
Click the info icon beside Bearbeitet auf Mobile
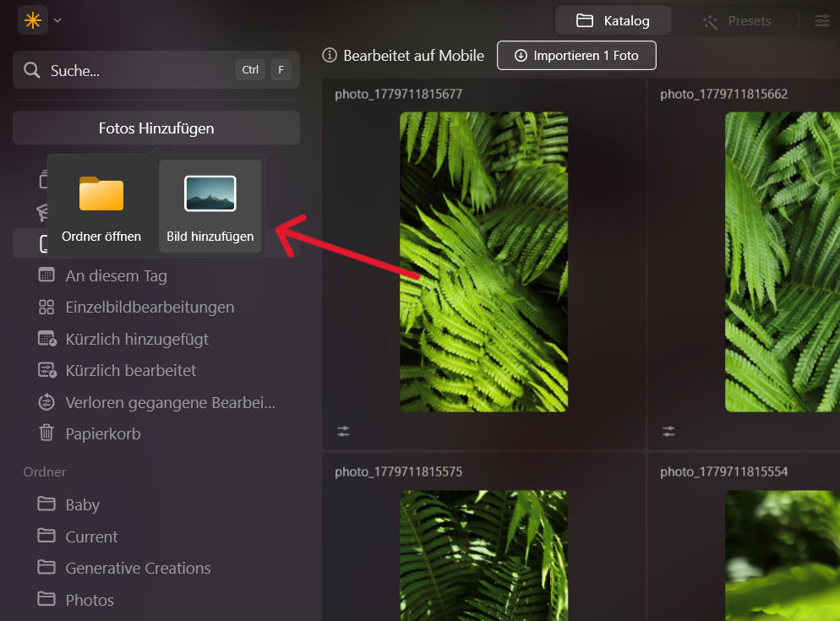pos(330,55)
